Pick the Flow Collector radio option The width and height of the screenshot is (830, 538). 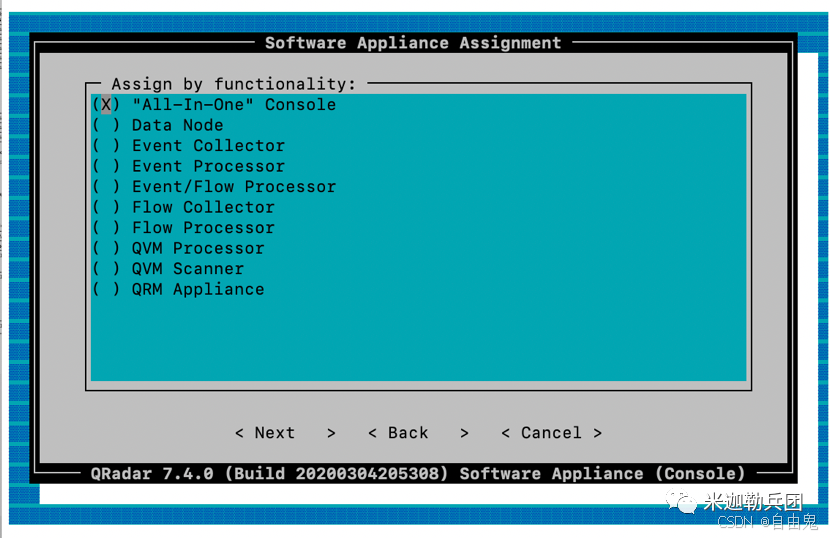coord(183,207)
